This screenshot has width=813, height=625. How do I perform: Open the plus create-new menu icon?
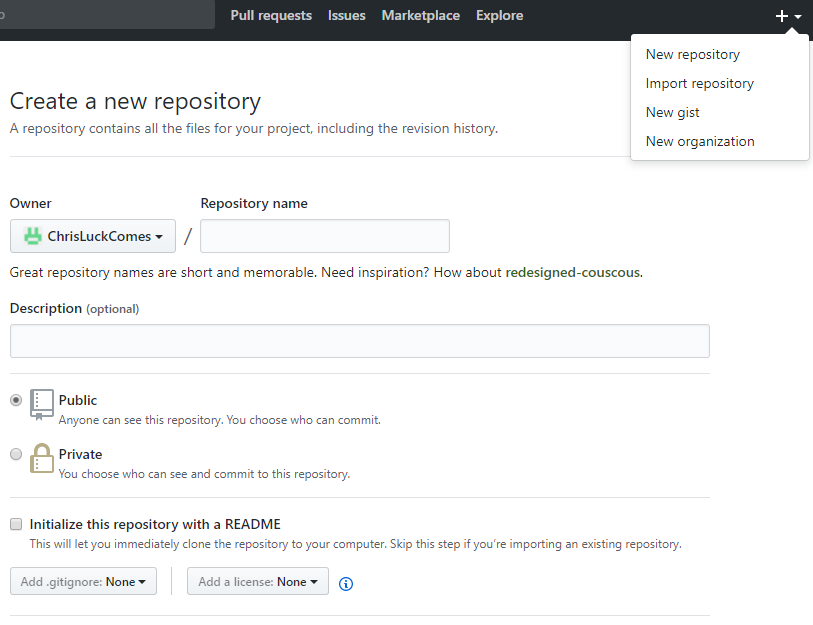(x=788, y=16)
